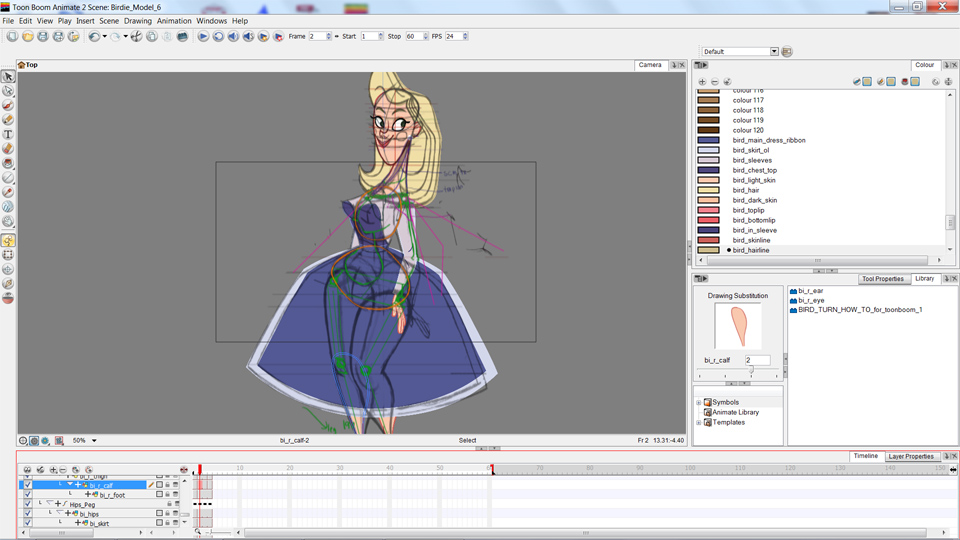Click the reset view icon below the camera
The image size is (960, 540).
pos(23,440)
